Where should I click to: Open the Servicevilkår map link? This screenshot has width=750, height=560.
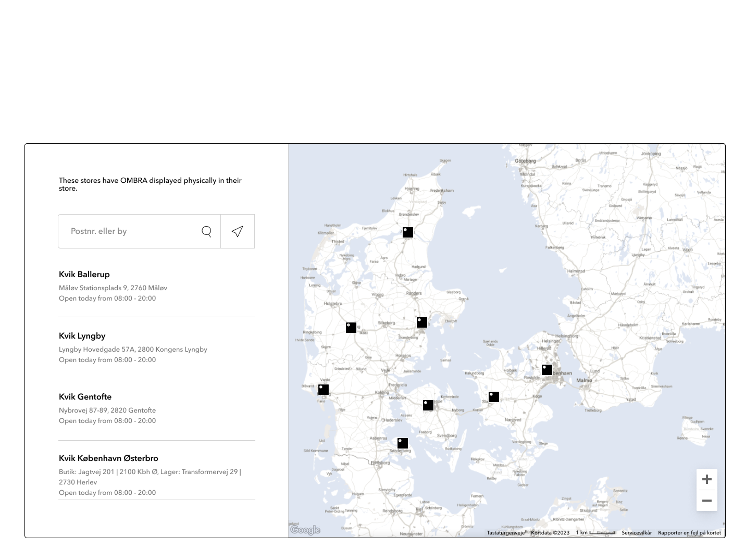click(636, 533)
